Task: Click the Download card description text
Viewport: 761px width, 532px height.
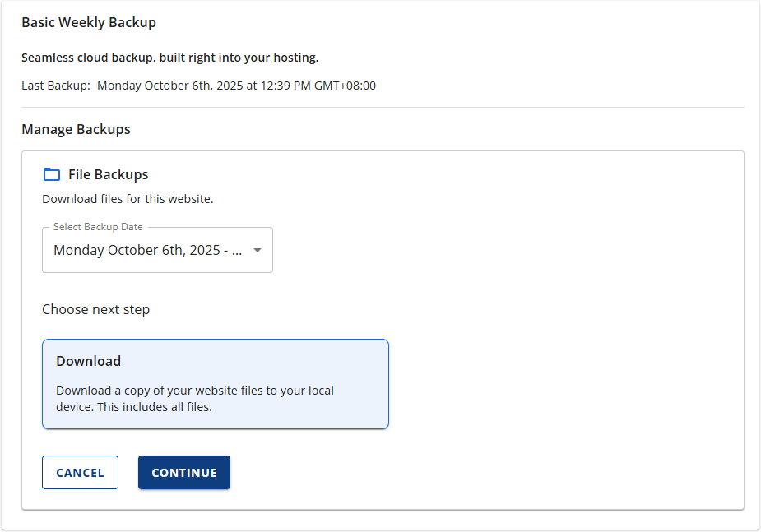Action: pos(194,399)
